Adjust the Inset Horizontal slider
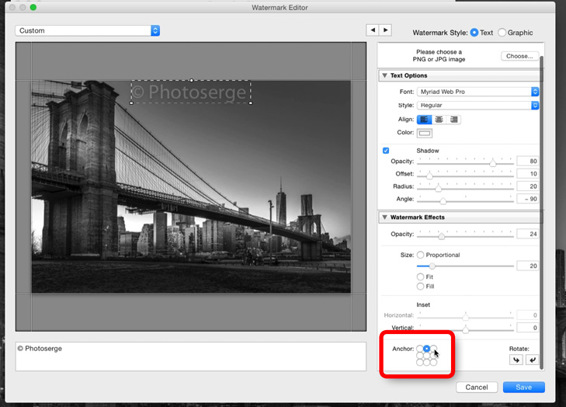The height and width of the screenshot is (407, 566). (x=465, y=316)
